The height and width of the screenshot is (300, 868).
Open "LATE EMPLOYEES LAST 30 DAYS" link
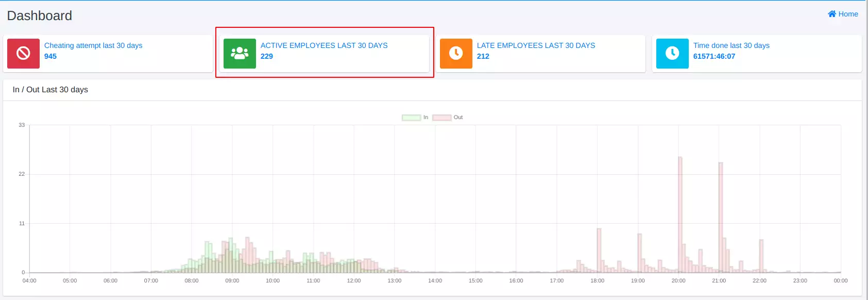click(x=536, y=45)
